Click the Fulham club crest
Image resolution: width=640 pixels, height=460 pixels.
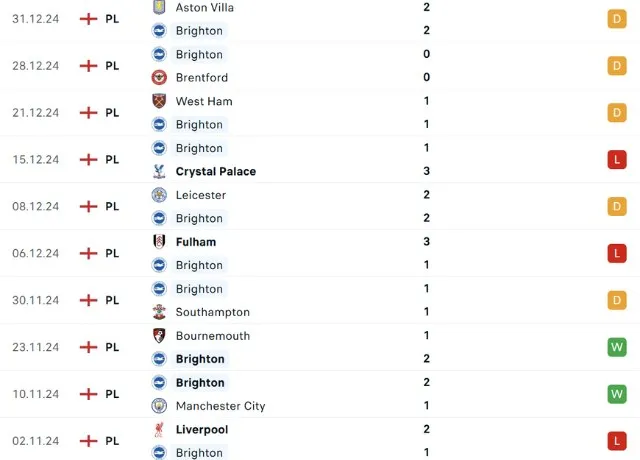(159, 241)
